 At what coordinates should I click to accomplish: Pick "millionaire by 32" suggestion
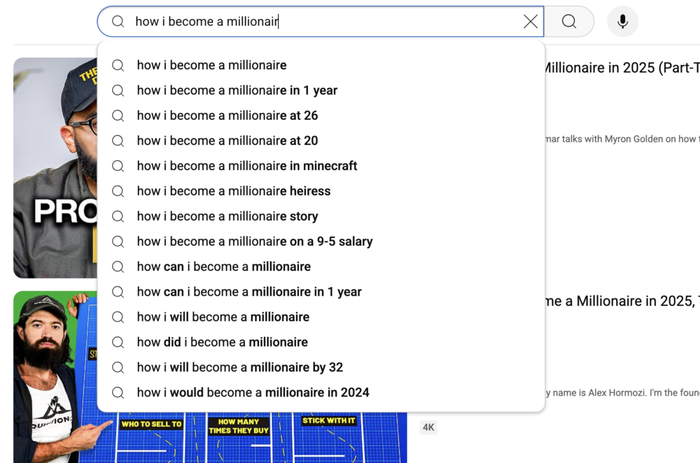tap(240, 367)
